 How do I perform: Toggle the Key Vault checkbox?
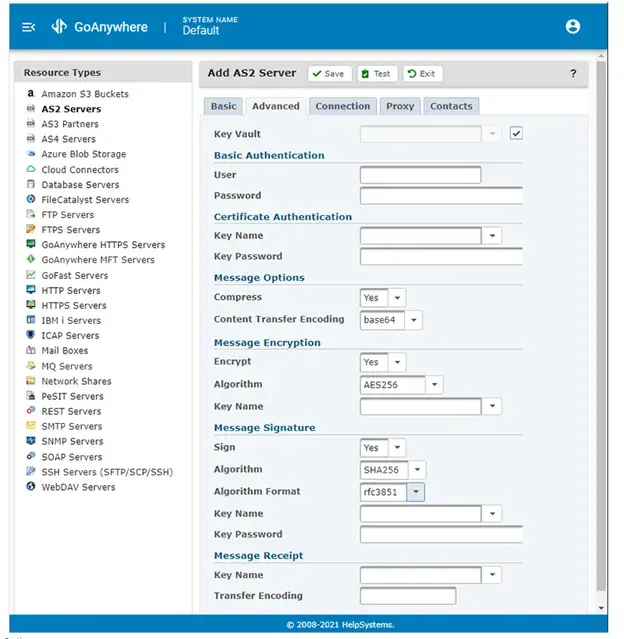pos(516,133)
